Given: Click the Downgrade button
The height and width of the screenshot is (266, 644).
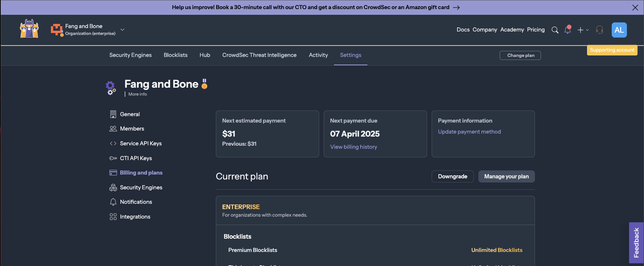Looking at the screenshot, I should coord(452,176).
